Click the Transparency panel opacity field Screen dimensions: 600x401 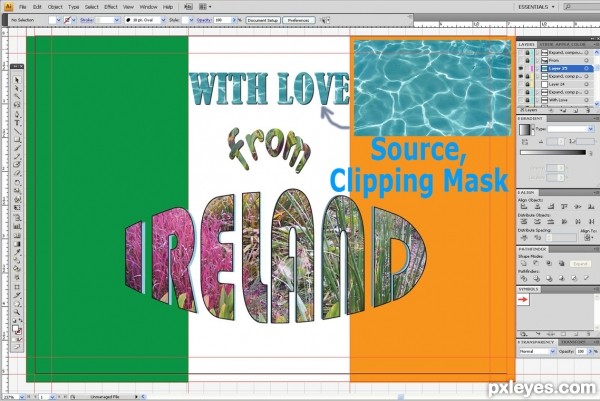581,351
